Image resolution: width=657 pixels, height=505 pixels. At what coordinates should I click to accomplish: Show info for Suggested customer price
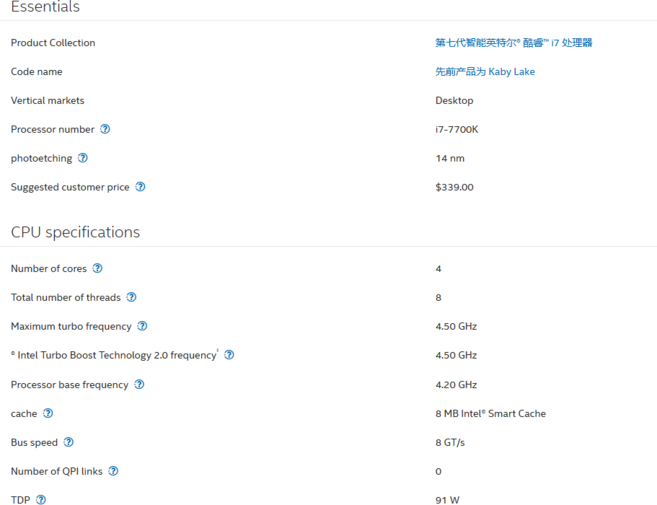pyautogui.click(x=140, y=187)
